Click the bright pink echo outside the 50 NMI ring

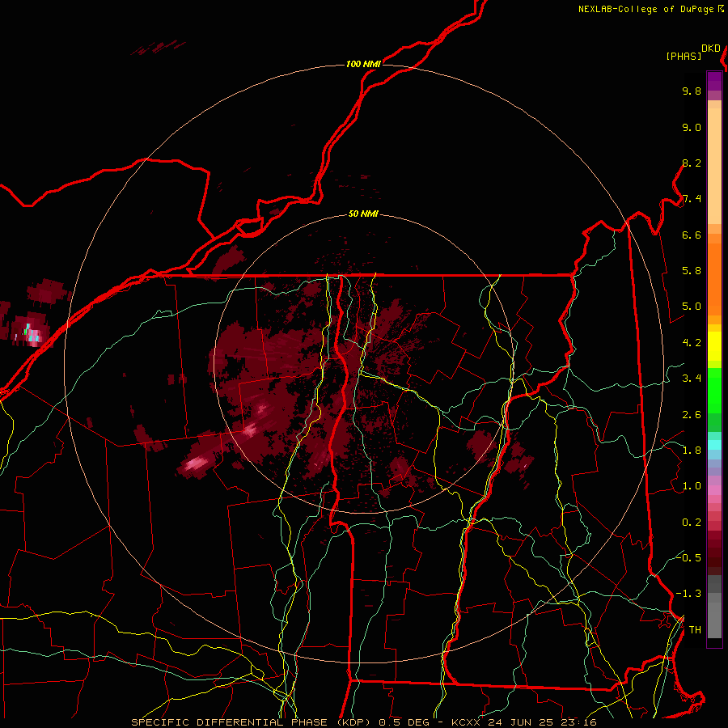point(197,463)
